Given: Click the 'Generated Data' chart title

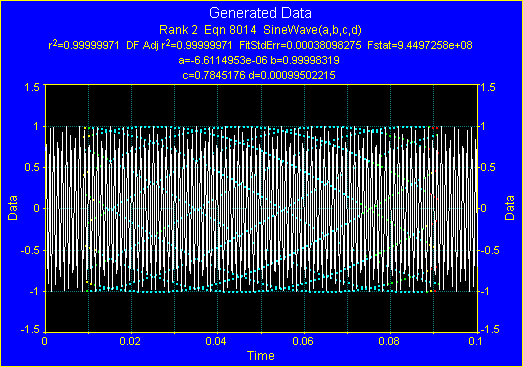Looking at the screenshot, I should [x=260, y=13].
